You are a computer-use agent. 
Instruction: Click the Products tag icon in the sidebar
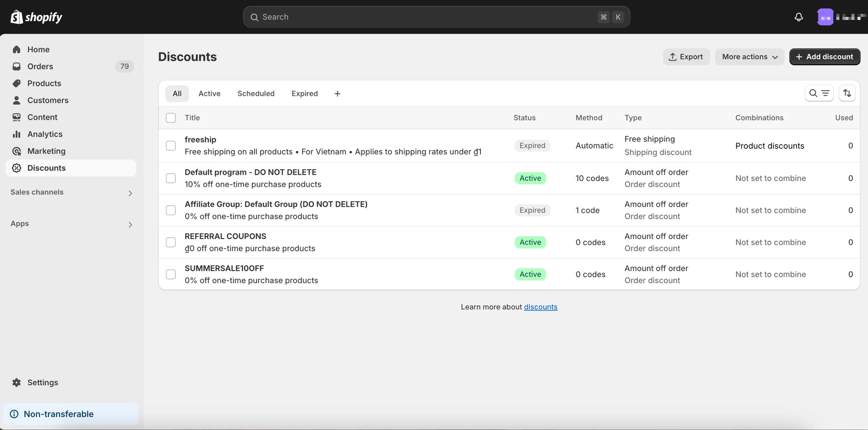click(16, 83)
